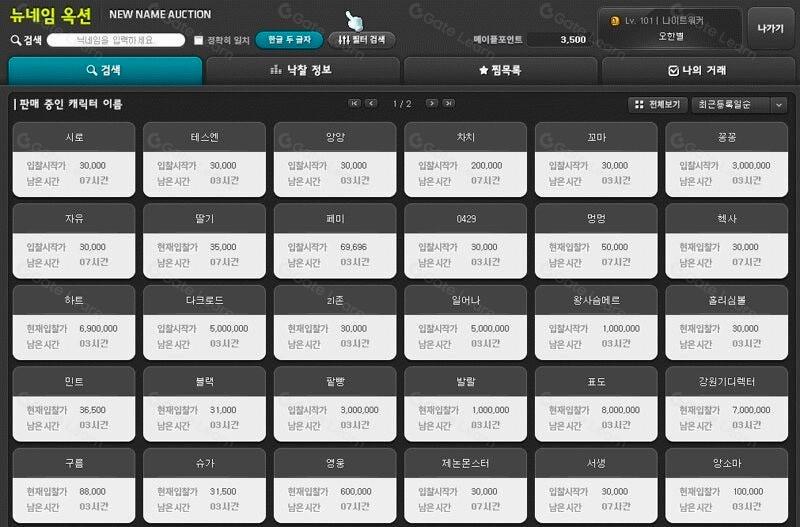Select the 자유 name card
The width and height of the screenshot is (800, 527).
74,241
